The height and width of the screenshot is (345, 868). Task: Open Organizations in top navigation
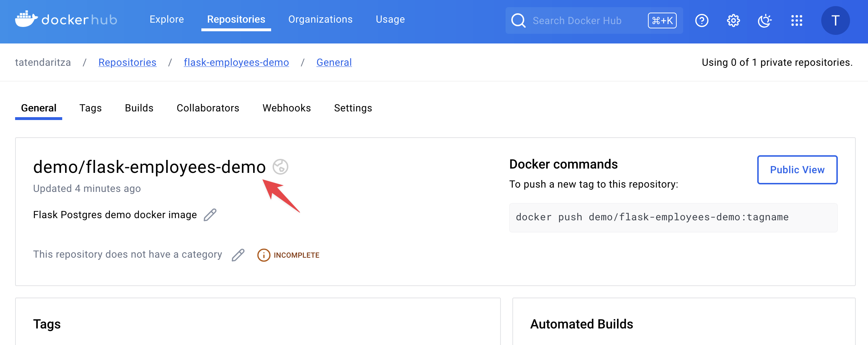[320, 19]
